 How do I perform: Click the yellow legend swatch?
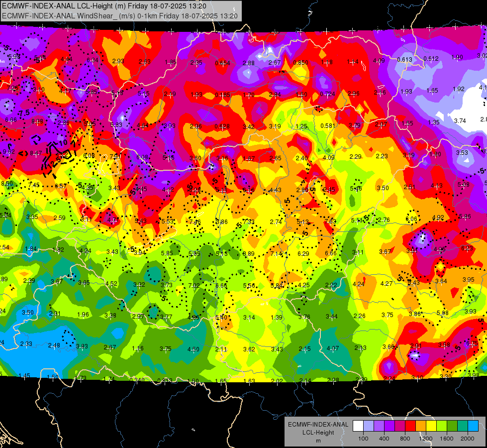pyautogui.click(x=431, y=426)
